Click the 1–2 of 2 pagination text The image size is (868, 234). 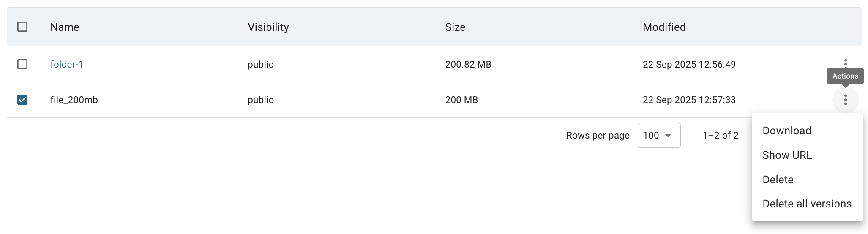coord(720,135)
